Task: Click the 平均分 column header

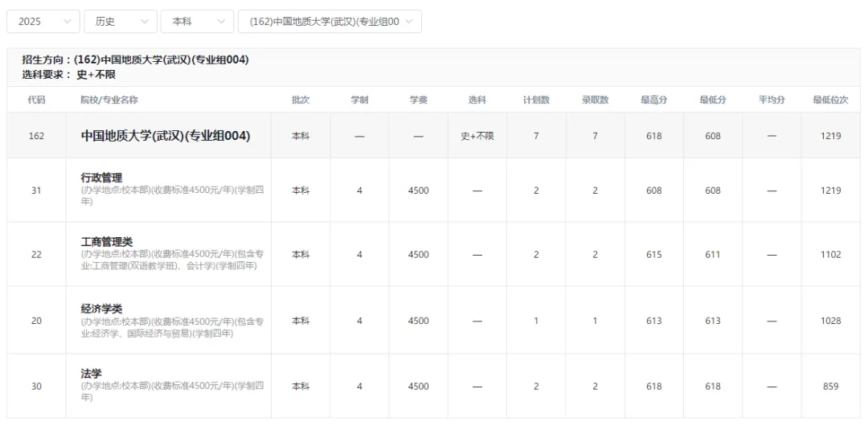Action: tap(772, 100)
